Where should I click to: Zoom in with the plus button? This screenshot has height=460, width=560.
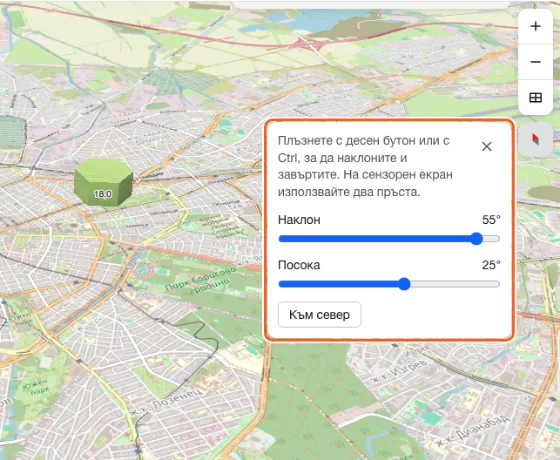coord(535,26)
